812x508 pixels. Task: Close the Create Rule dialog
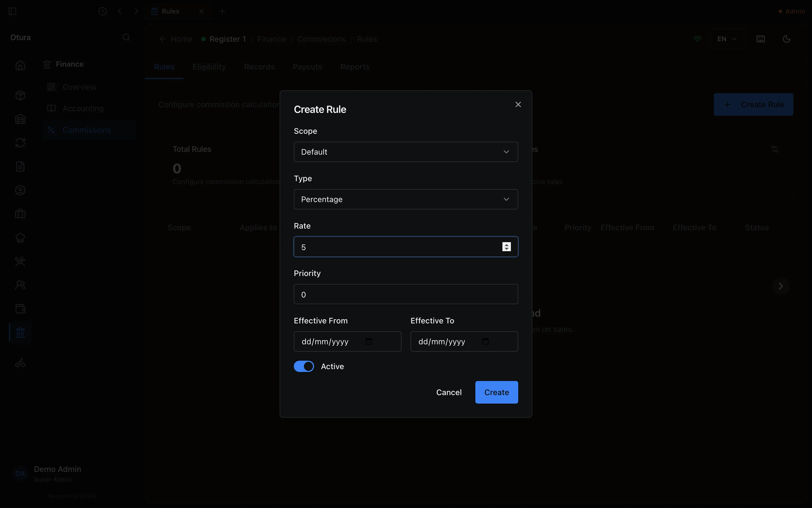coord(518,104)
